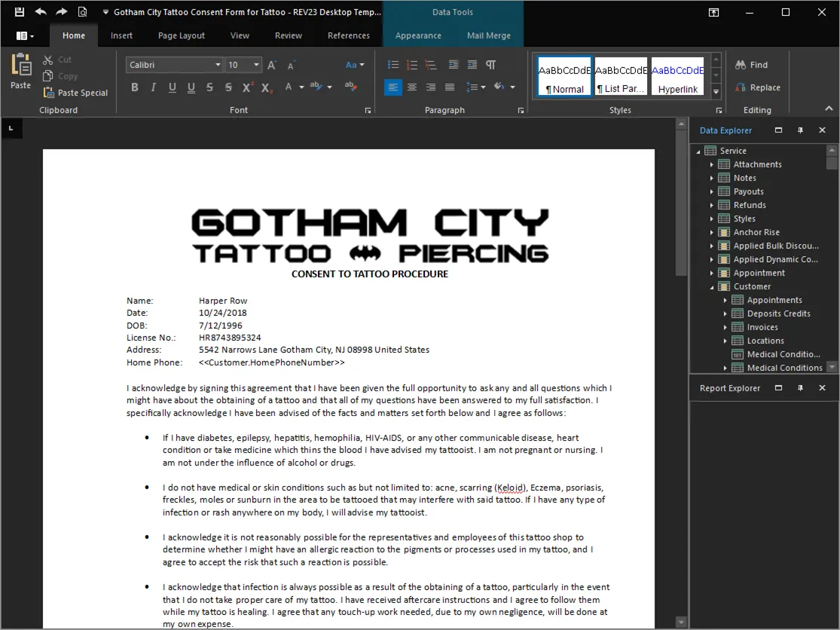Switch to the View tab

tap(240, 35)
